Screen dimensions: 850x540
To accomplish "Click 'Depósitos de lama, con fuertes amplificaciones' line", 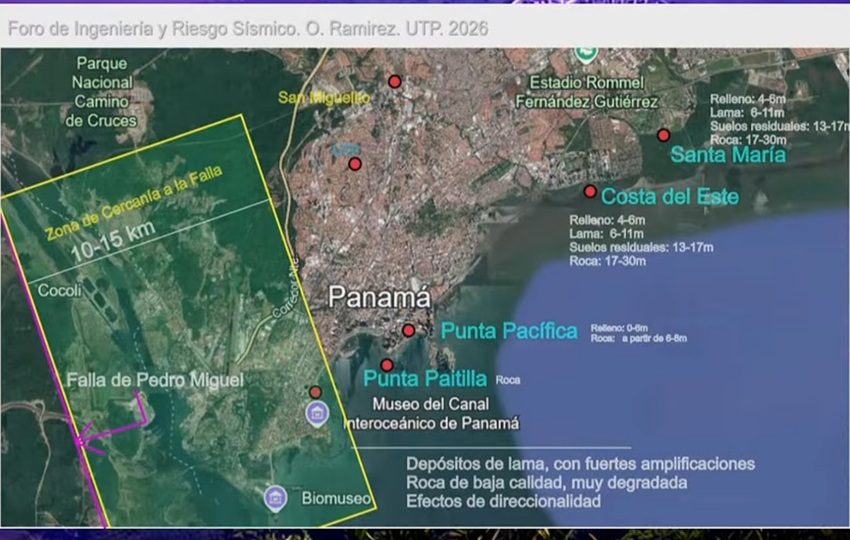I will (581, 464).
